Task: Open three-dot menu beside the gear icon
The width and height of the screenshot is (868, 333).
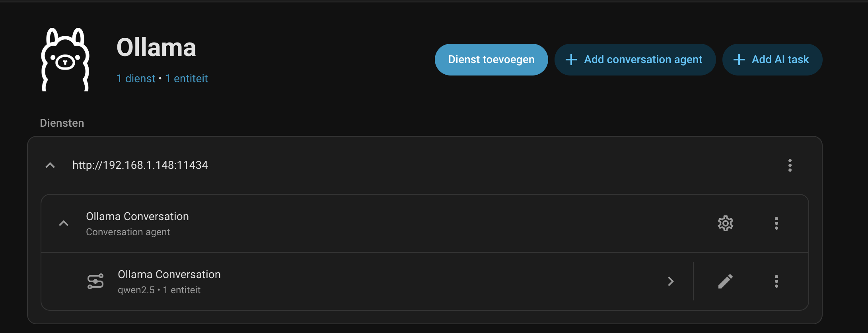Action: [776, 223]
